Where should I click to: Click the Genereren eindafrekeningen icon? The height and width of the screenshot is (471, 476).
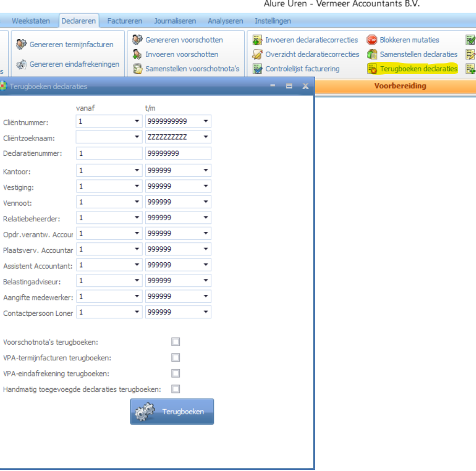(x=21, y=65)
